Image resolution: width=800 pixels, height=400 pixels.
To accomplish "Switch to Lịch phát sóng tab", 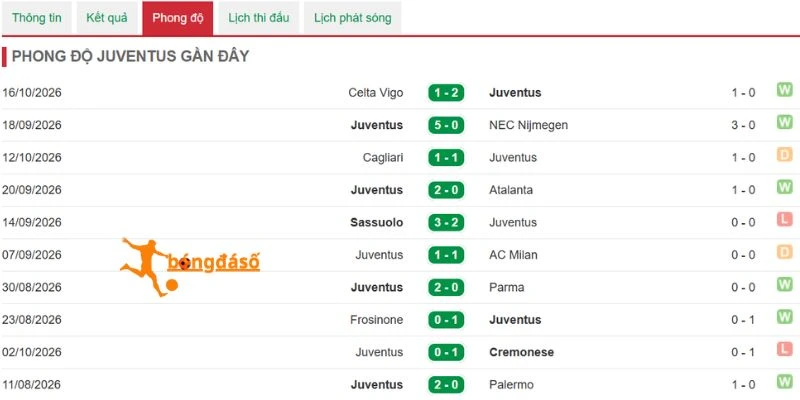I will pyautogui.click(x=353, y=18).
